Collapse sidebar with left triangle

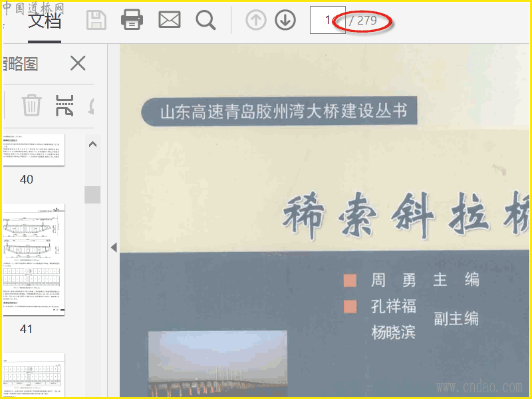point(114,247)
